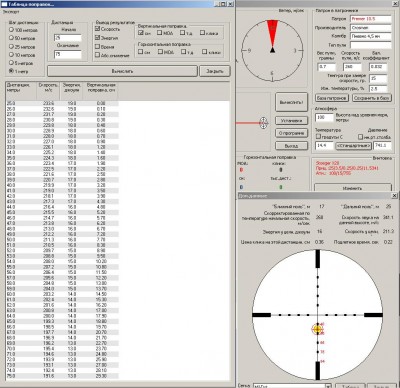The width and height of the screenshot is (400, 388).
Task: Click the wide Вычислить button in table window
Action: point(122,71)
